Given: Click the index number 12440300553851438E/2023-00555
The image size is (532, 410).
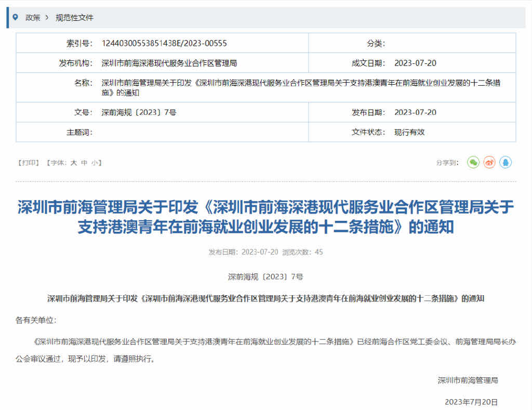Looking at the screenshot, I should coord(164,43).
